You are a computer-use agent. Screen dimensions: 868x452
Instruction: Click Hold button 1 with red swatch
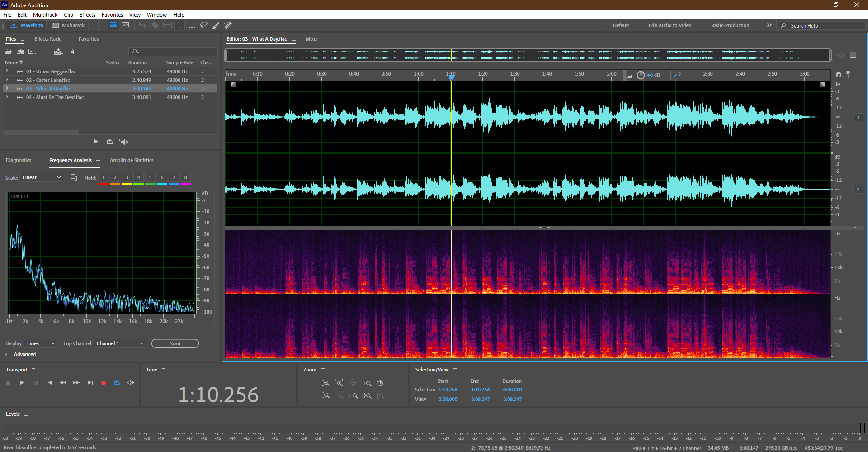[x=104, y=178]
